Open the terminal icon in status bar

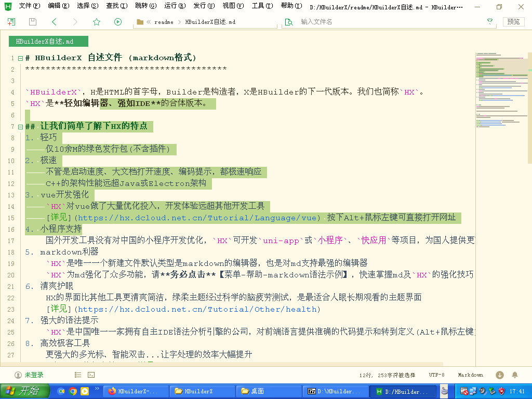(91, 375)
